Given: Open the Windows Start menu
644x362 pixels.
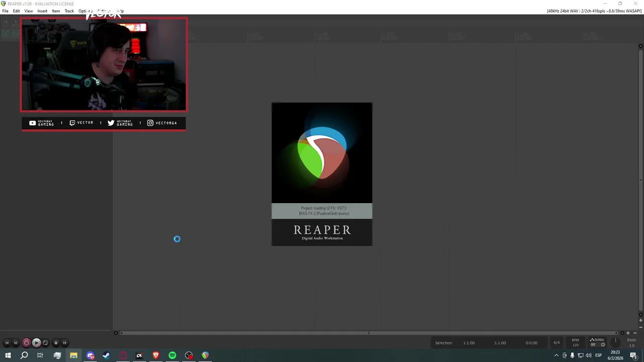Looking at the screenshot, I should (x=8, y=355).
